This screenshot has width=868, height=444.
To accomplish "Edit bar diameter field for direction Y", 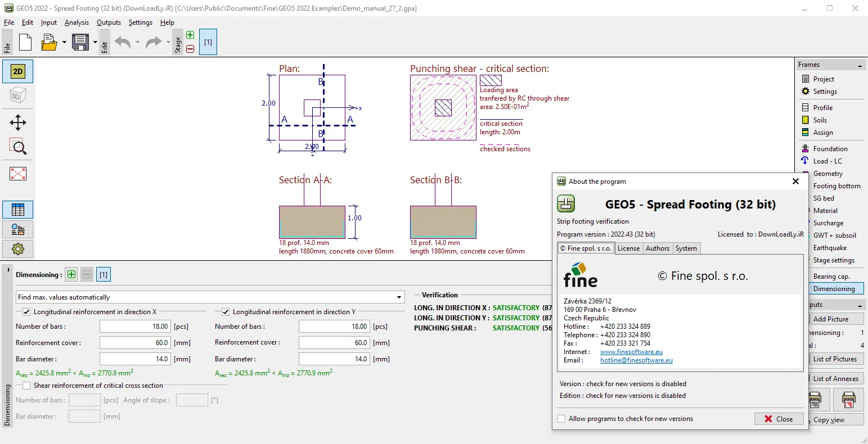I will point(334,359).
